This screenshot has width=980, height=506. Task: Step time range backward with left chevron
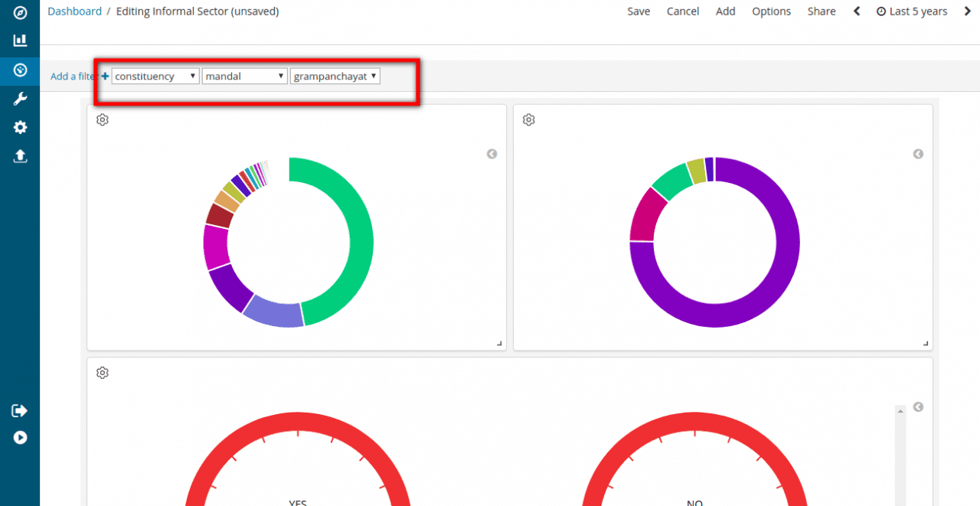(x=857, y=11)
